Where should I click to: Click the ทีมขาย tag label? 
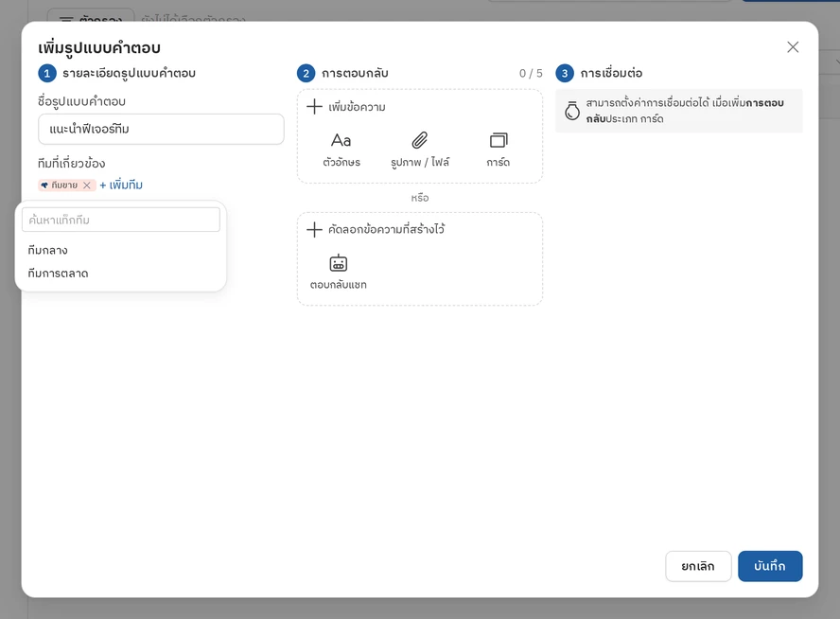point(64,186)
